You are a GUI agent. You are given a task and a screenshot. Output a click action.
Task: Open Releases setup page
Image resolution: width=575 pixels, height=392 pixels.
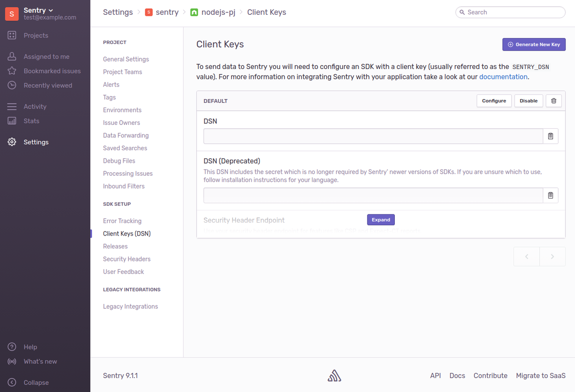tap(115, 246)
